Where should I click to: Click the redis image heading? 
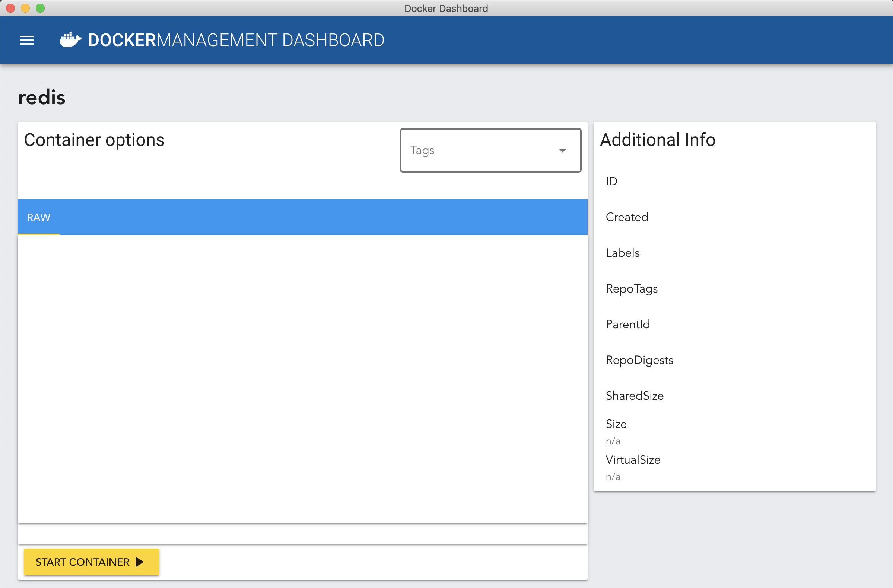click(42, 98)
